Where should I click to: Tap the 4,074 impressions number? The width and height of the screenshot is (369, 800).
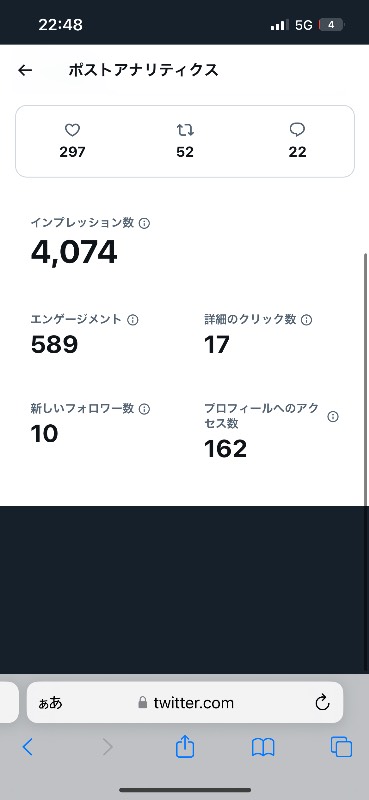coord(74,252)
